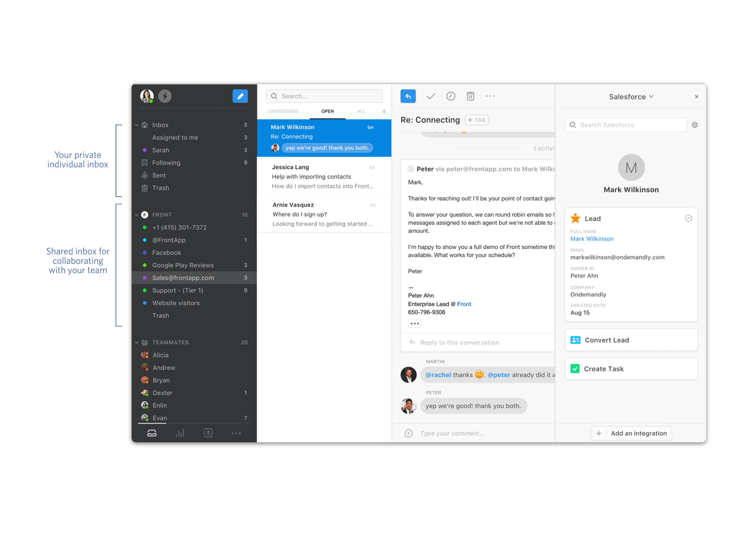Snooze the conversation using clock icon

pyautogui.click(x=451, y=96)
